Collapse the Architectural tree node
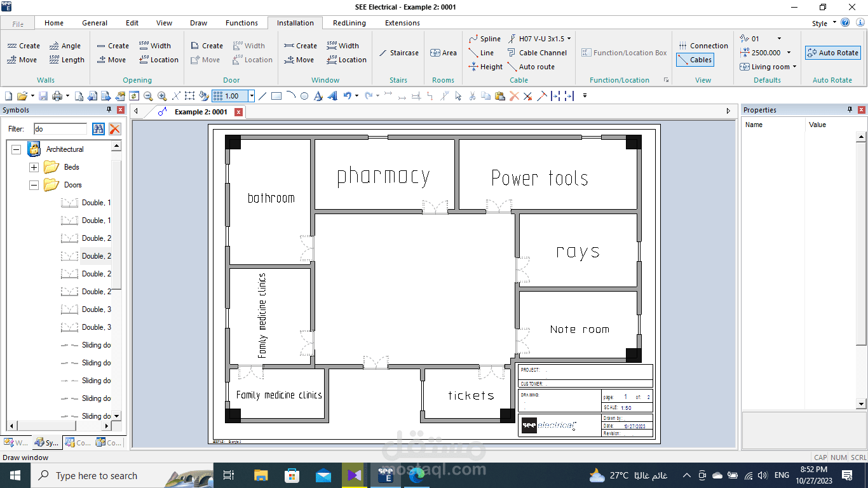This screenshot has width=868, height=488. tap(16, 149)
